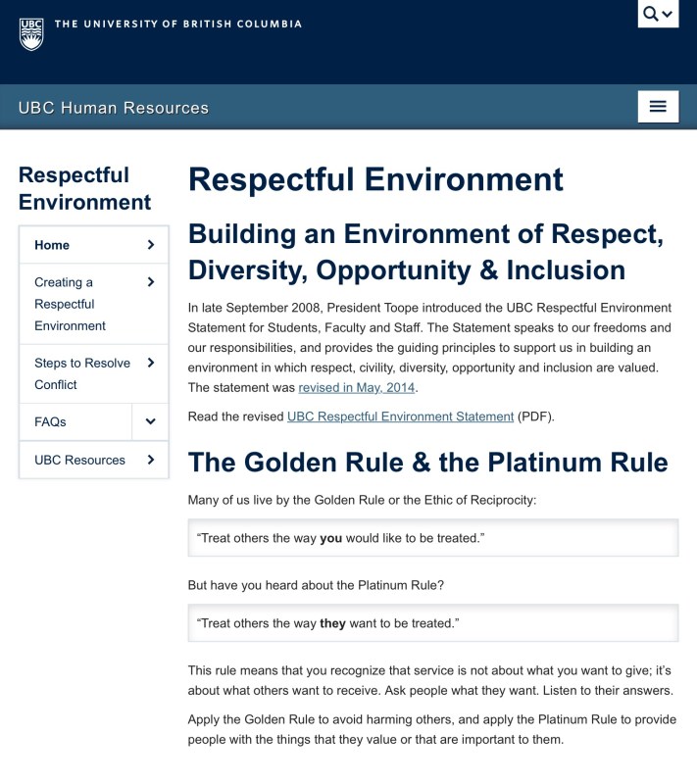The height and width of the screenshot is (784, 697).
Task: Open Creating a Respectful Environment page
Action: pyautogui.click(x=70, y=304)
